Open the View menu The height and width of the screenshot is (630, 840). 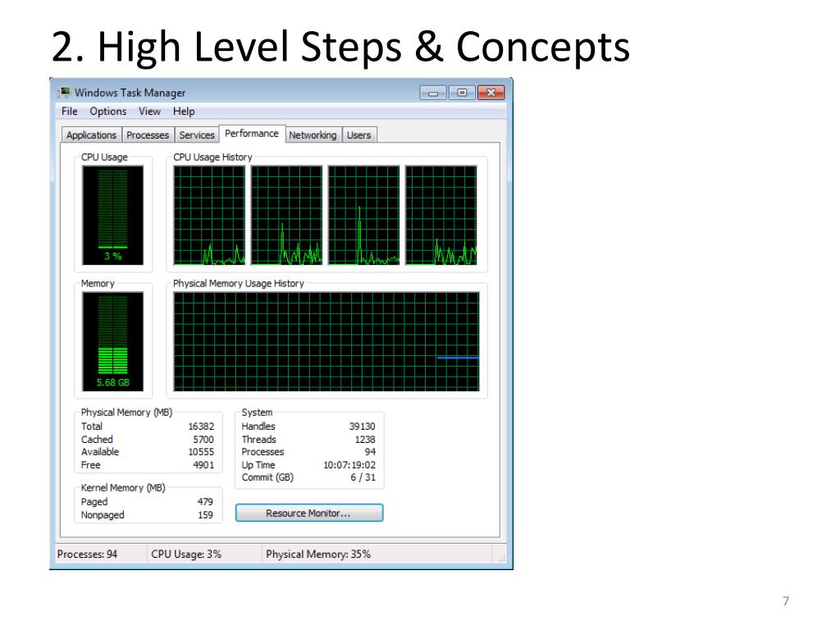point(149,112)
